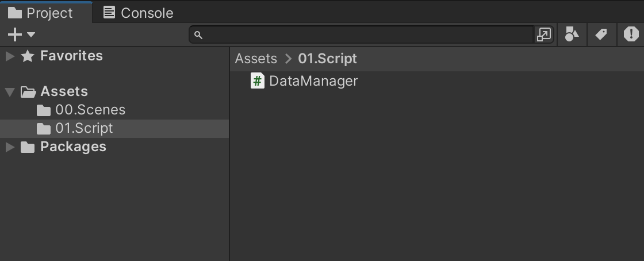Select the Project tab
The image size is (644, 261).
click(41, 13)
